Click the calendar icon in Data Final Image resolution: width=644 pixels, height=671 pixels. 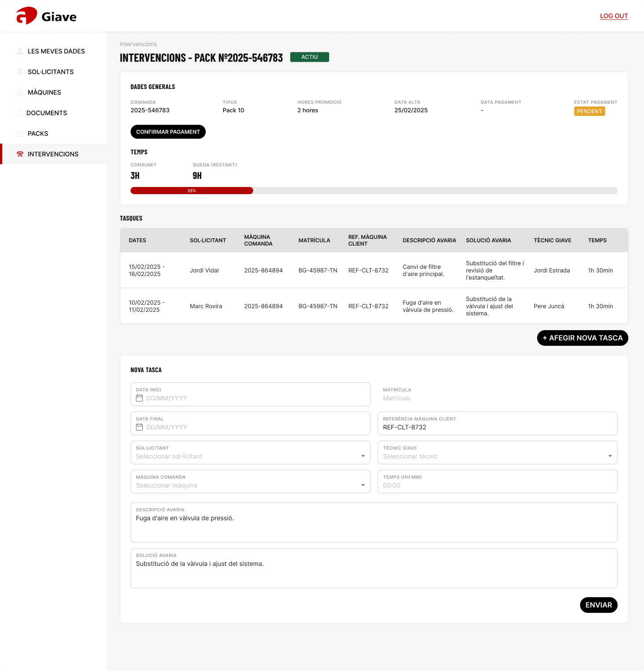click(x=140, y=427)
